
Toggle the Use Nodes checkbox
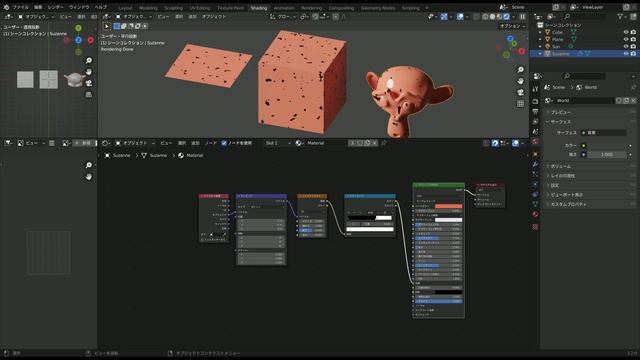(224, 143)
